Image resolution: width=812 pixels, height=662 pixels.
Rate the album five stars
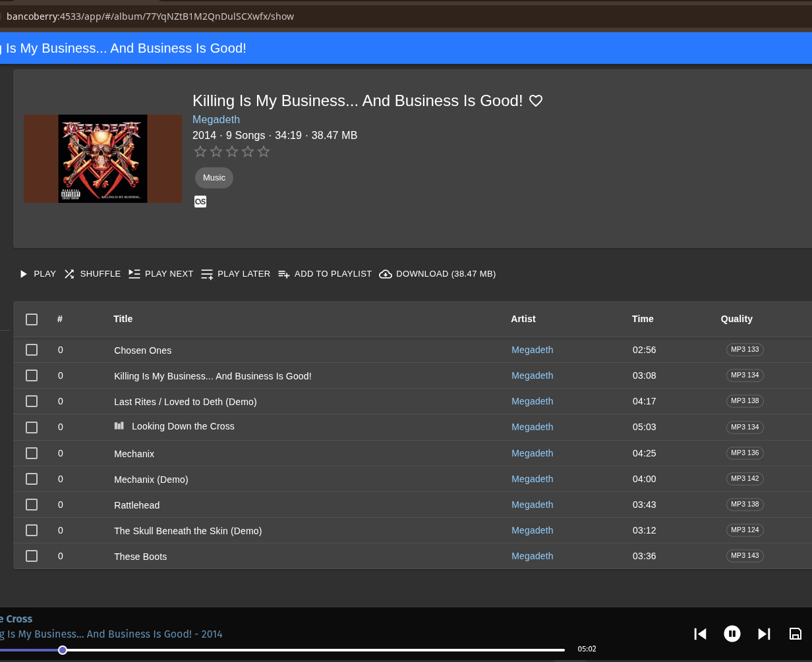click(264, 152)
